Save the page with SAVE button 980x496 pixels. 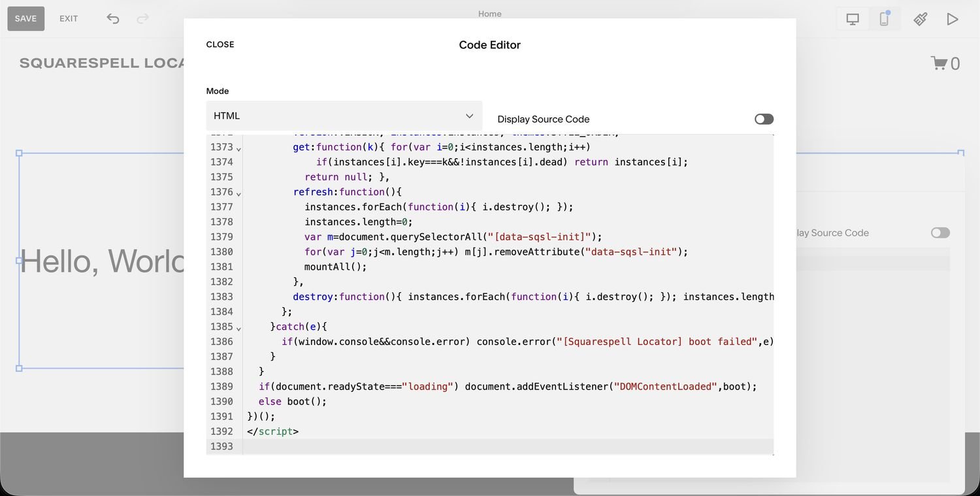[x=25, y=18]
